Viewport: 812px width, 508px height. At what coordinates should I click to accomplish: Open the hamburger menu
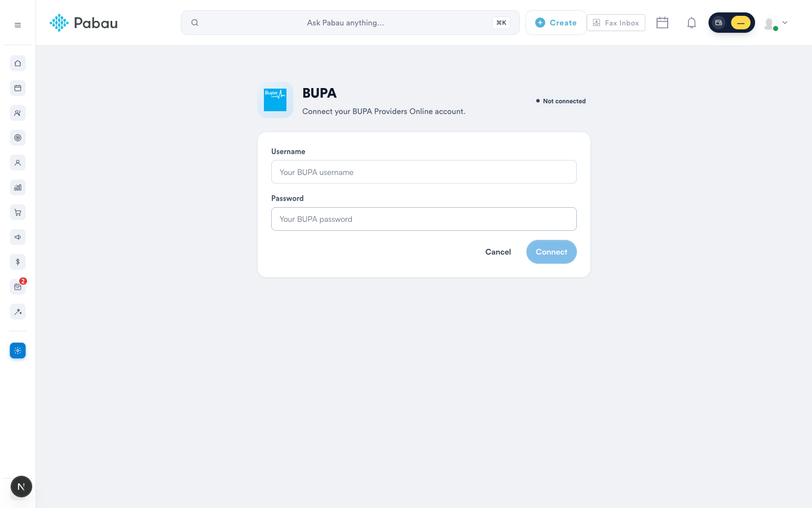pyautogui.click(x=17, y=25)
